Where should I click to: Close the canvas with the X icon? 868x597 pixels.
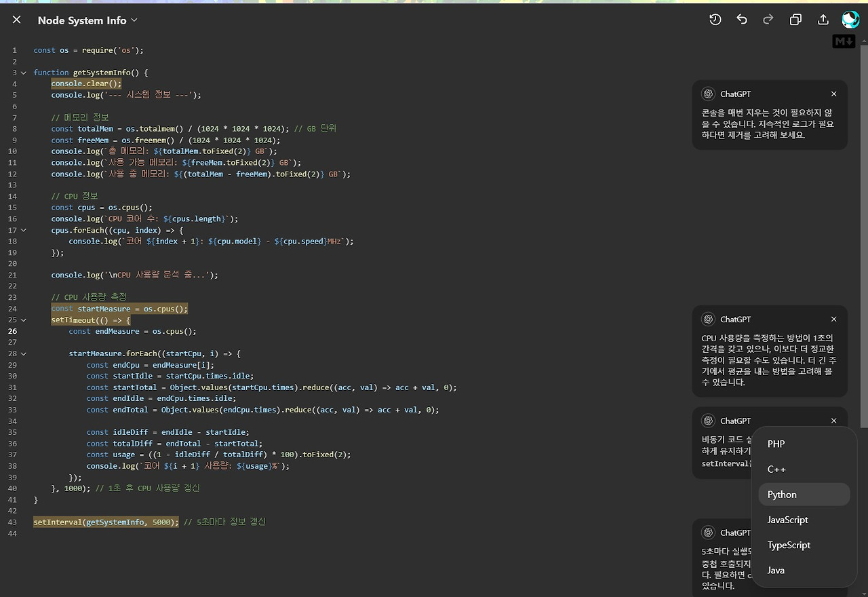click(x=17, y=20)
